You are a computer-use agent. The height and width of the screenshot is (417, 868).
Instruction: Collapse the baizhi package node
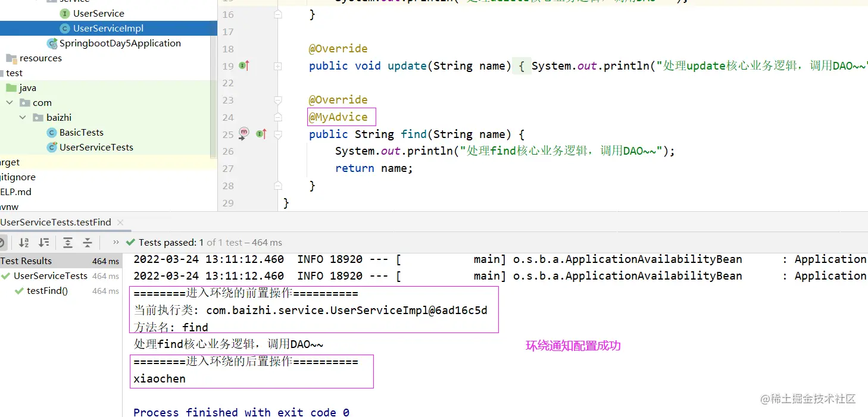[23, 117]
